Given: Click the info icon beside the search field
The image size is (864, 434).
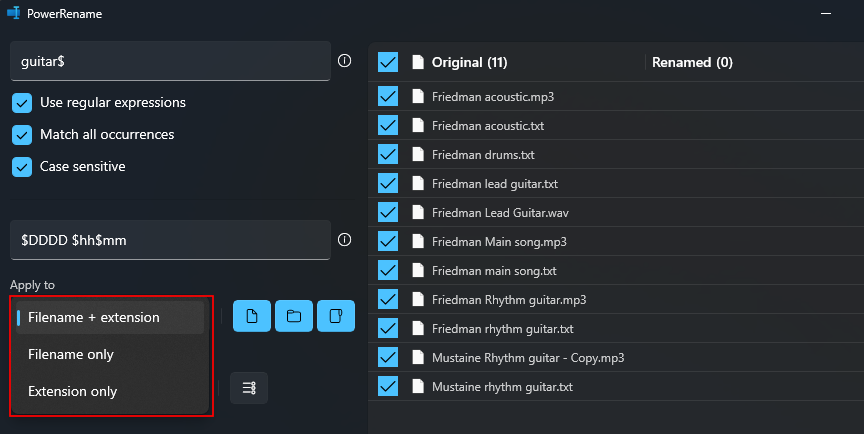Looking at the screenshot, I should click(344, 61).
